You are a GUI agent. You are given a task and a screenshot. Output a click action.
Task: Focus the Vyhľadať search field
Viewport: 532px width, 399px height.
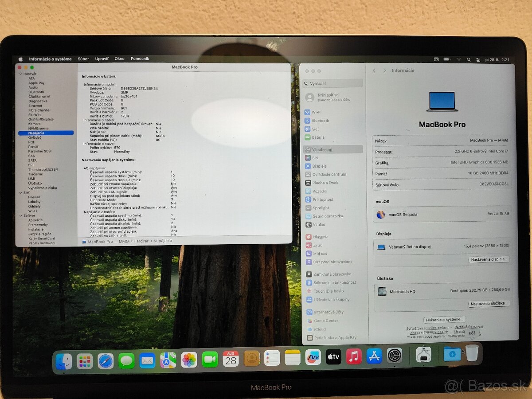coord(333,83)
